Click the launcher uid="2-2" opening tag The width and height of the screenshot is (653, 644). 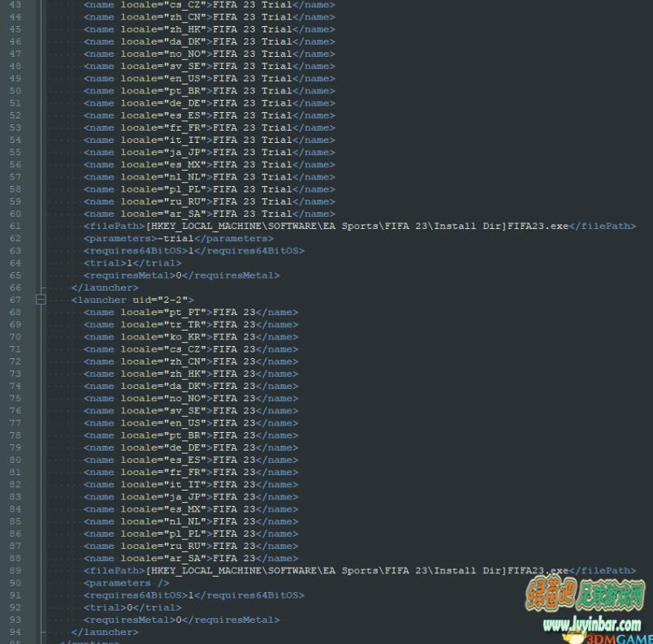click(132, 300)
